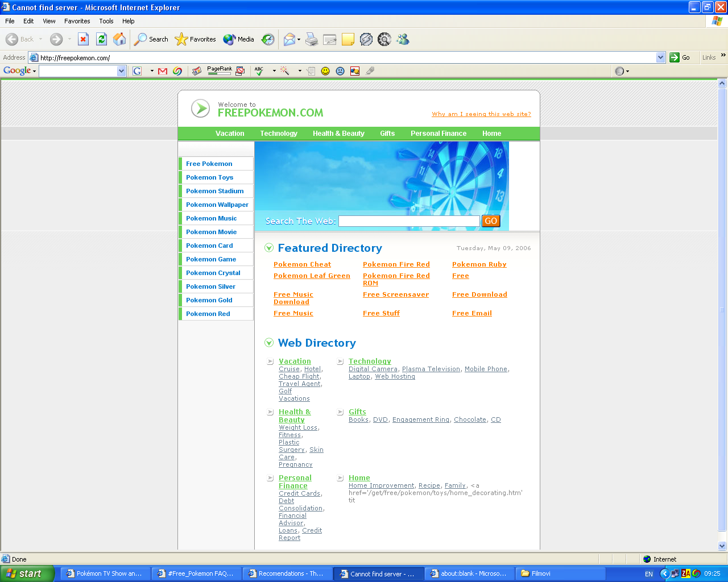Image resolution: width=728 pixels, height=582 pixels.
Task: Open the Help menu
Action: (129, 21)
